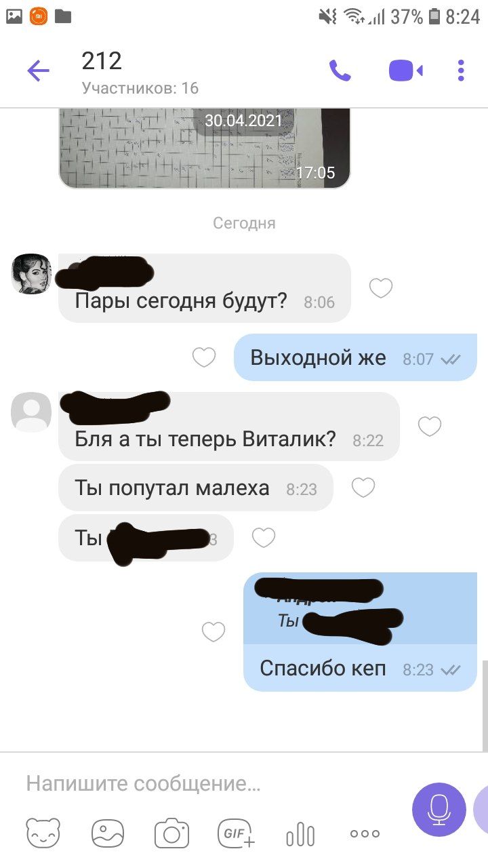The width and height of the screenshot is (488, 868).
Task: Go back using the purple arrow
Action: pyautogui.click(x=39, y=71)
